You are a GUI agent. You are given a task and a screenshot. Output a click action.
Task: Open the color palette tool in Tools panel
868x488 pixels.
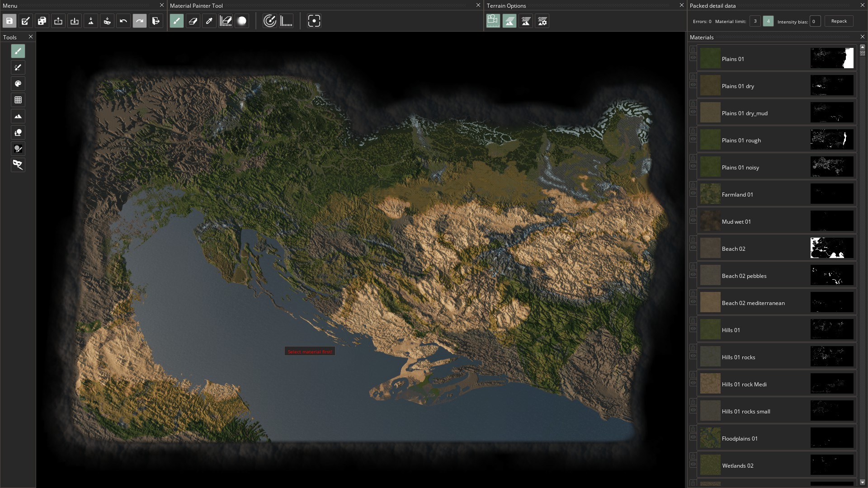tap(18, 84)
